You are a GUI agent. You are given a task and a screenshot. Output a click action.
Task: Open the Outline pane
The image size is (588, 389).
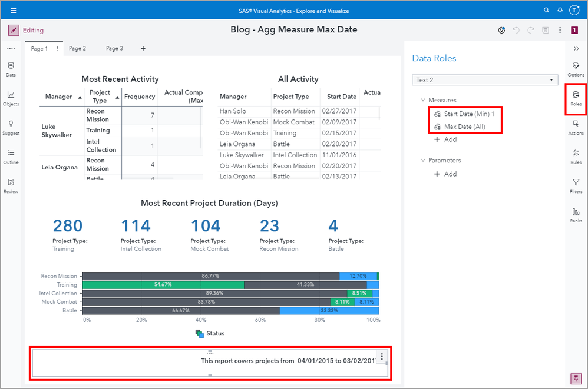pos(11,156)
